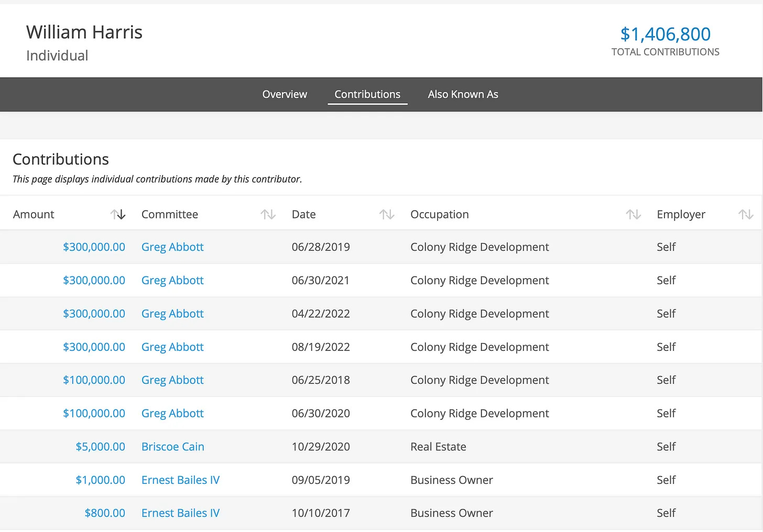Image resolution: width=763 pixels, height=532 pixels.
Task: Open the $300,000.00 contribution dated 08/19/2022
Action: (94, 347)
